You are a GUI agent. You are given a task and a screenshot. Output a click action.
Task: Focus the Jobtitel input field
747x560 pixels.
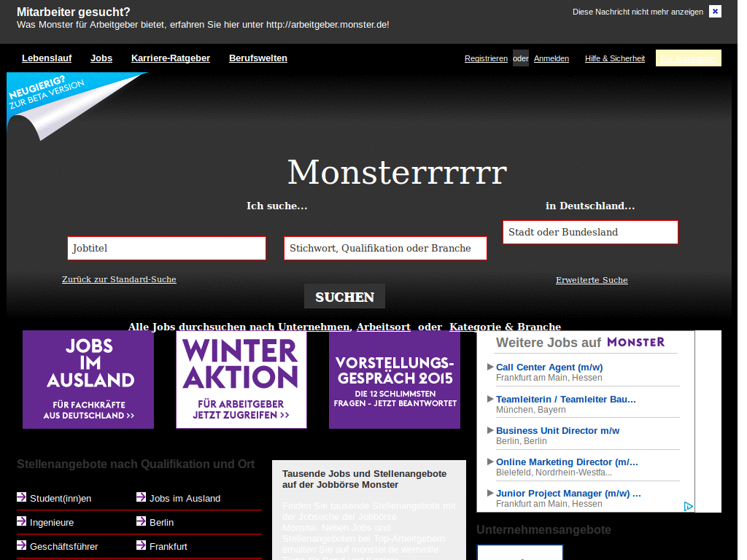tap(167, 248)
